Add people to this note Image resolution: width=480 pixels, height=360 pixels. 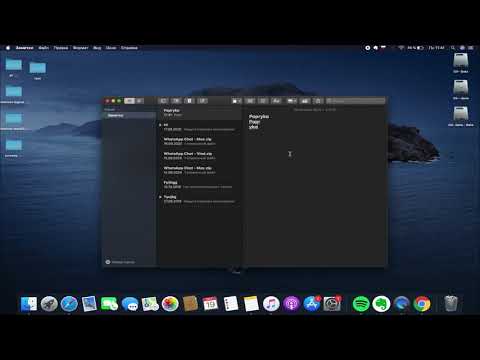pos(305,101)
